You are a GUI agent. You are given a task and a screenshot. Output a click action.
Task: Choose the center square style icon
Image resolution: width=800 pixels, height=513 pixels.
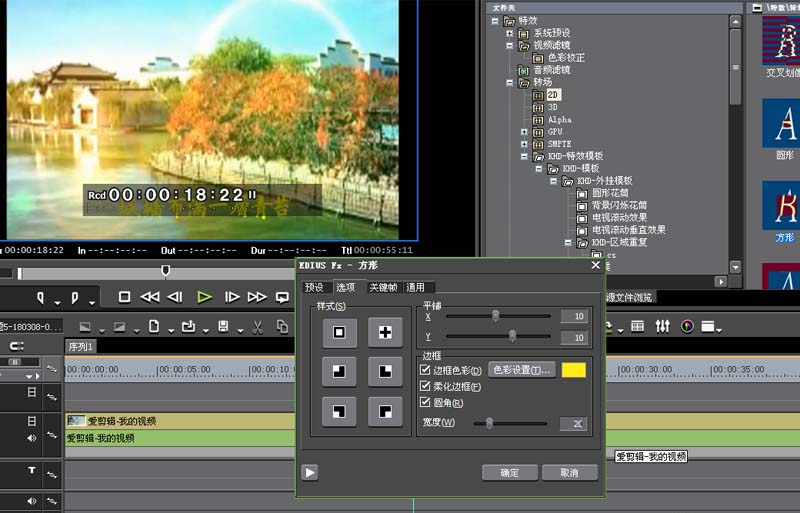pyautogui.click(x=339, y=332)
